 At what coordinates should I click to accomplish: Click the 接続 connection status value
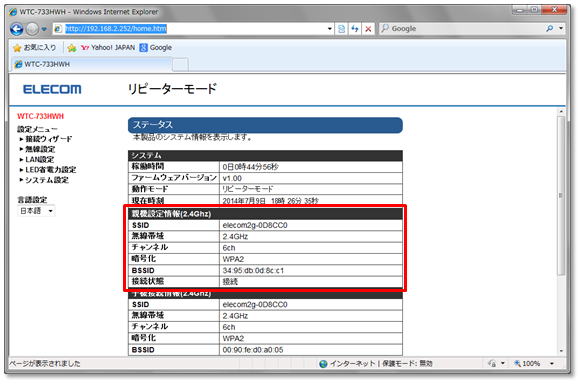pyautogui.click(x=230, y=282)
